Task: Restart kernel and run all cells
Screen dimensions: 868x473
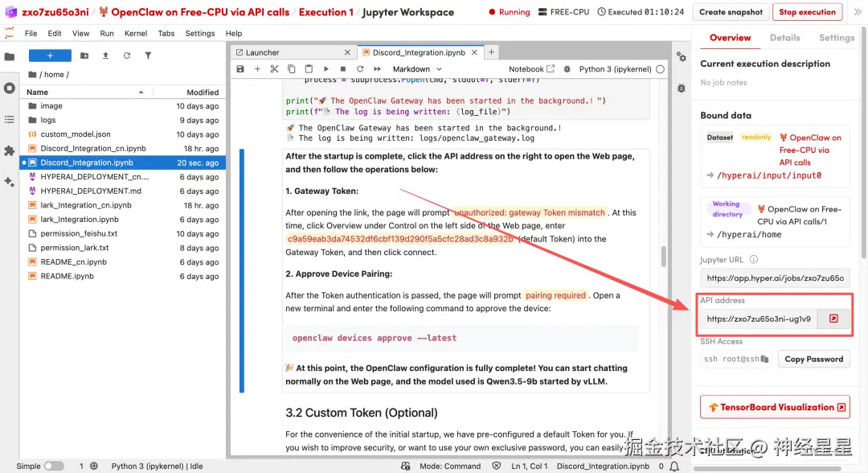Action: (x=378, y=69)
